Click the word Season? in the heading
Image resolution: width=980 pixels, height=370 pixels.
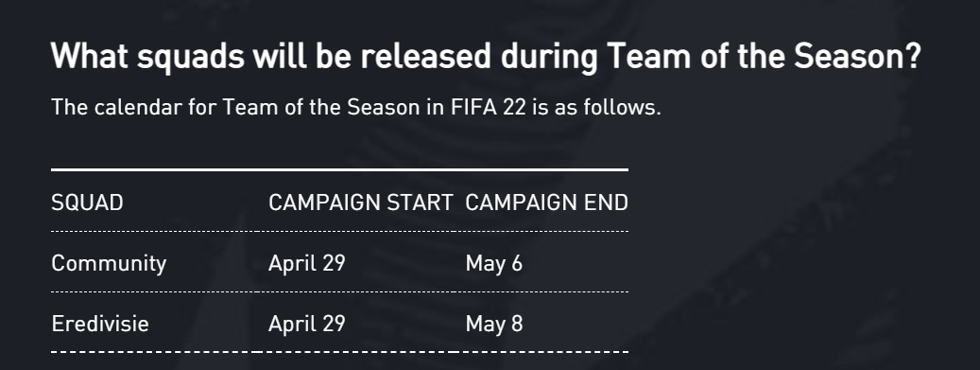pyautogui.click(x=857, y=57)
